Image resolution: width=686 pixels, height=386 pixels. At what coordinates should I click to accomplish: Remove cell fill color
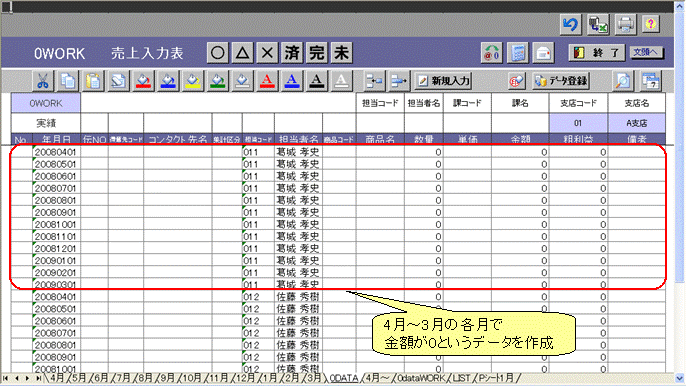[x=242, y=81]
